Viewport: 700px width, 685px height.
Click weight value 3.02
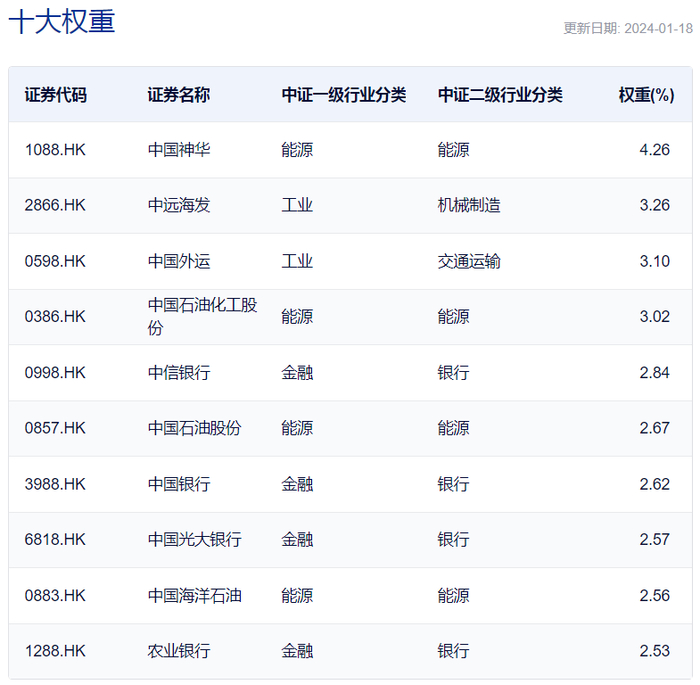tap(654, 317)
